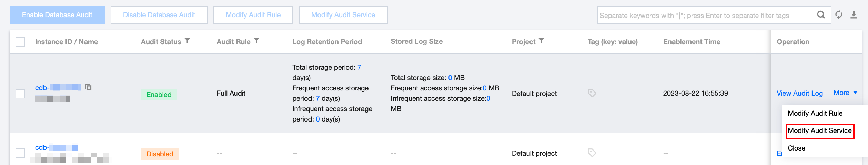Click Disable Database Audit button
The height and width of the screenshot is (165, 868).
pos(159,15)
